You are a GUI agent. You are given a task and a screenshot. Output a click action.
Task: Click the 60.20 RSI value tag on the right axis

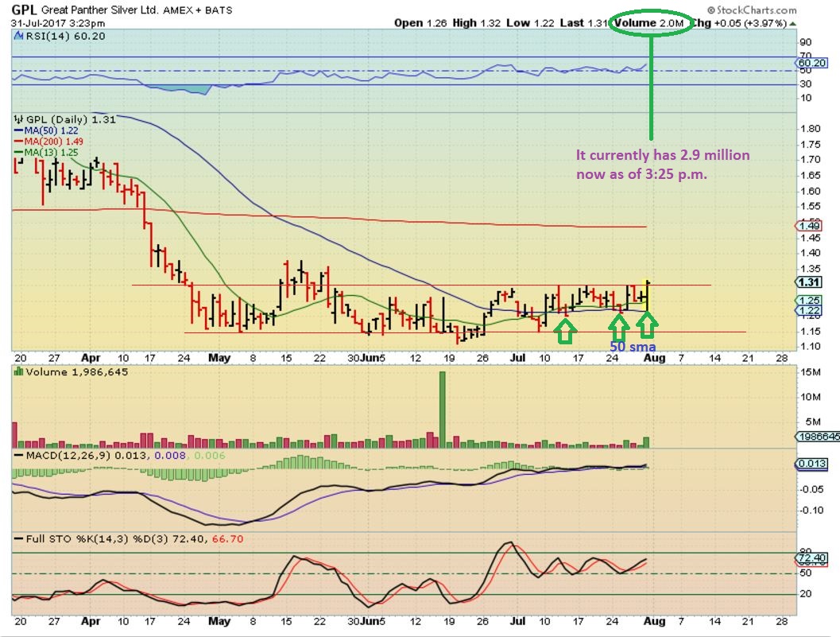[812, 63]
